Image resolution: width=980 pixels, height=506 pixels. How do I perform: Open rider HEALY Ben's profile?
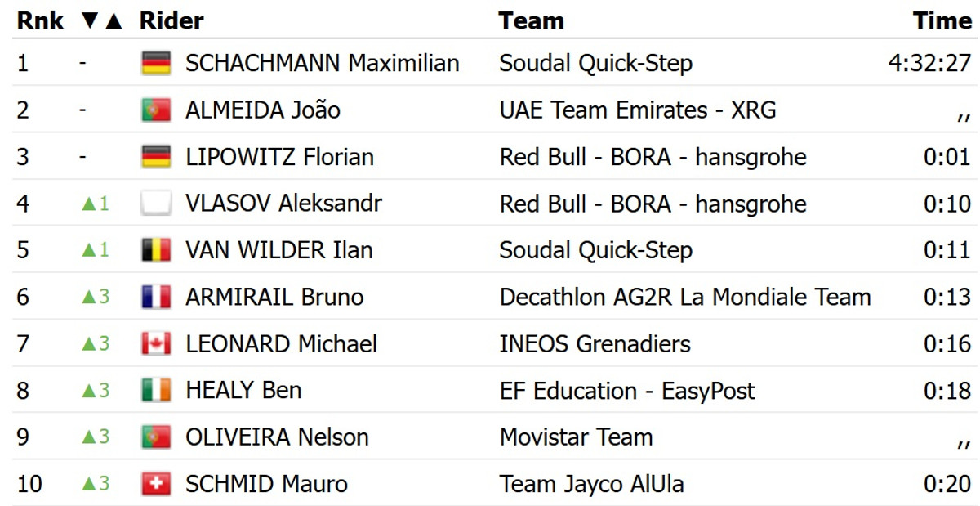(x=243, y=391)
